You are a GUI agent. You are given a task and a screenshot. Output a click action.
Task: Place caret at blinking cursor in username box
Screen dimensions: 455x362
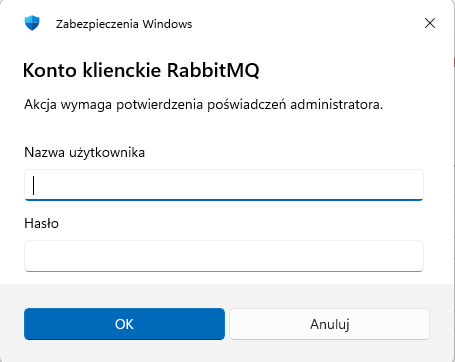(33, 185)
